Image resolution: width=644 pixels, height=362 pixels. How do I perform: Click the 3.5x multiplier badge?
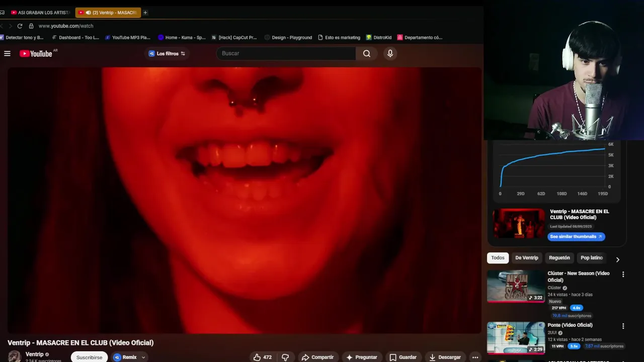574,346
